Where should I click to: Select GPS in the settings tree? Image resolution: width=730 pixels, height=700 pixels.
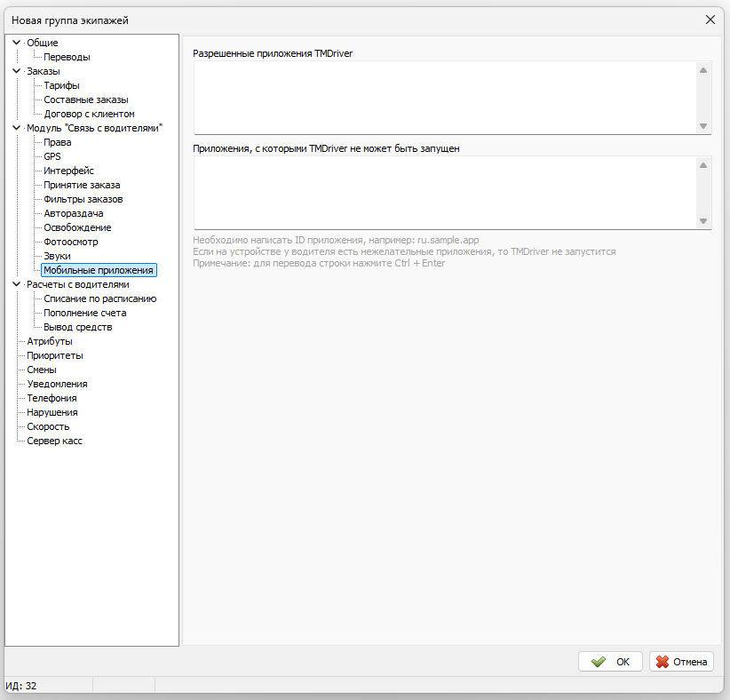[x=52, y=156]
